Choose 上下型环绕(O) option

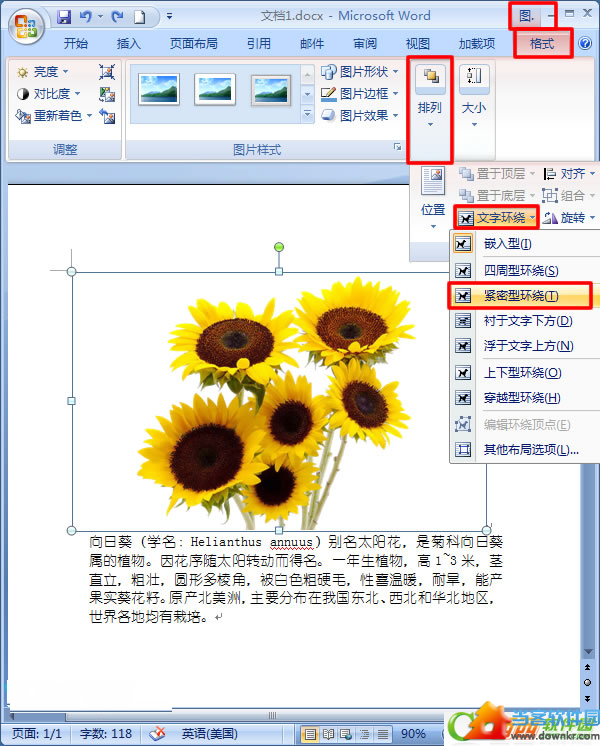524,373
